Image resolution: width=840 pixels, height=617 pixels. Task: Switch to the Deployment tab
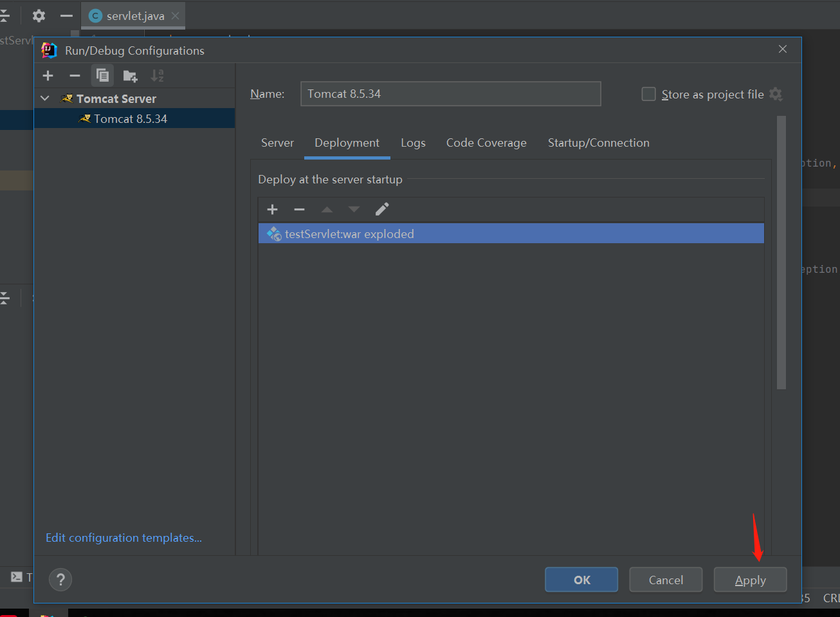point(347,143)
